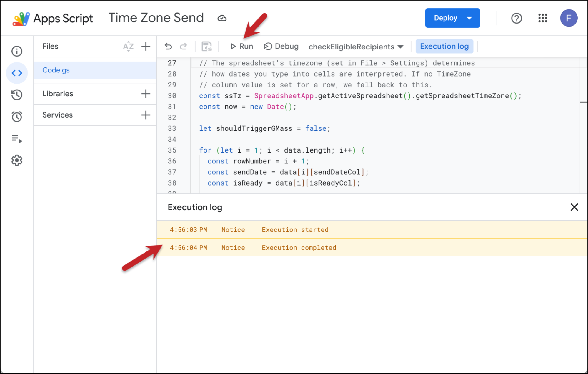The height and width of the screenshot is (374, 588).
Task: Open the Google apps grid launcher
Action: pyautogui.click(x=542, y=18)
